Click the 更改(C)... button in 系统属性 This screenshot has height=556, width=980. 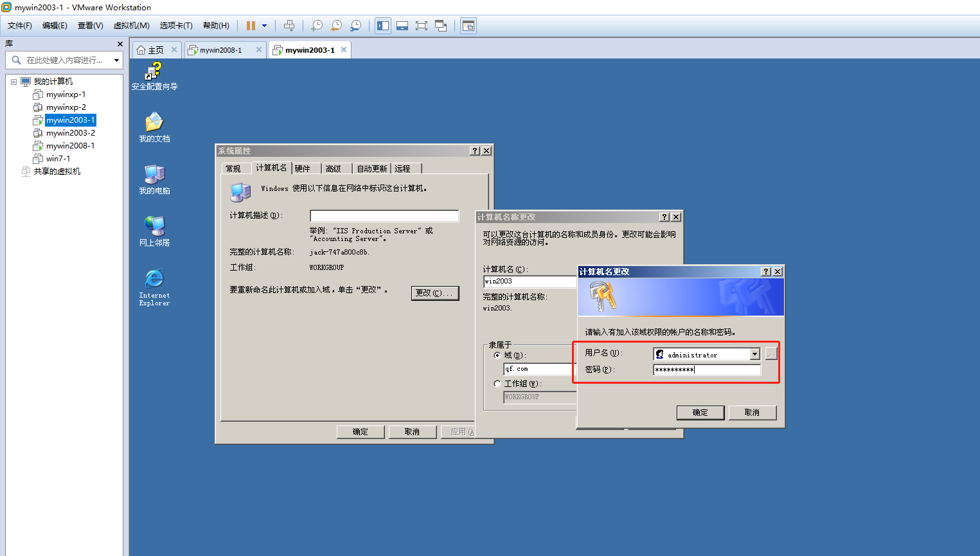coord(435,293)
